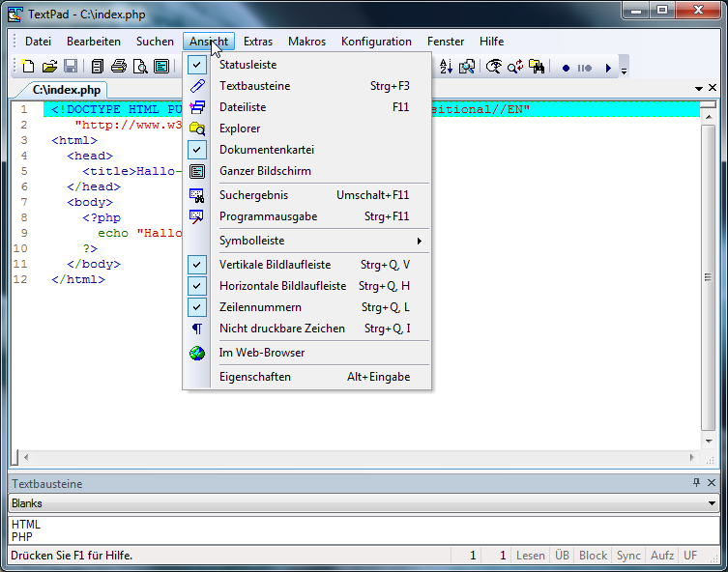Open the Datei menu
The width and height of the screenshot is (728, 572).
[x=38, y=42]
